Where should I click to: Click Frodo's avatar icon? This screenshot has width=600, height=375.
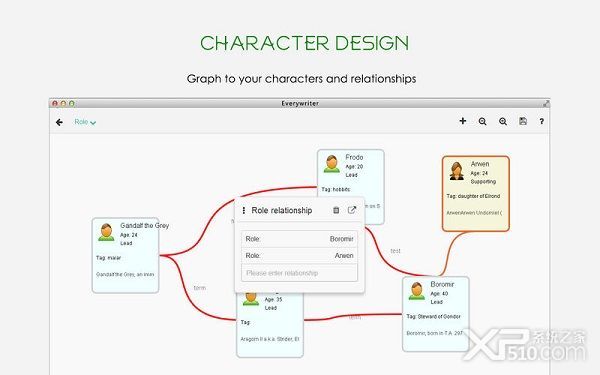click(331, 164)
